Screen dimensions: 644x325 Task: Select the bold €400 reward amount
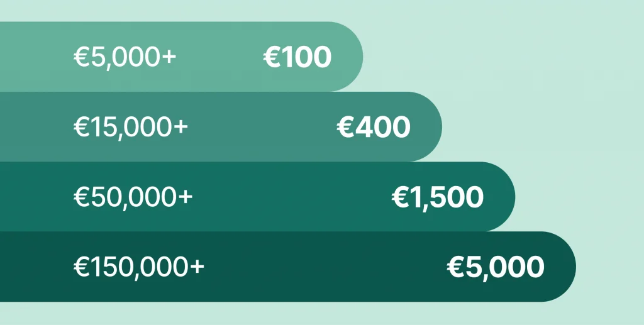point(374,128)
